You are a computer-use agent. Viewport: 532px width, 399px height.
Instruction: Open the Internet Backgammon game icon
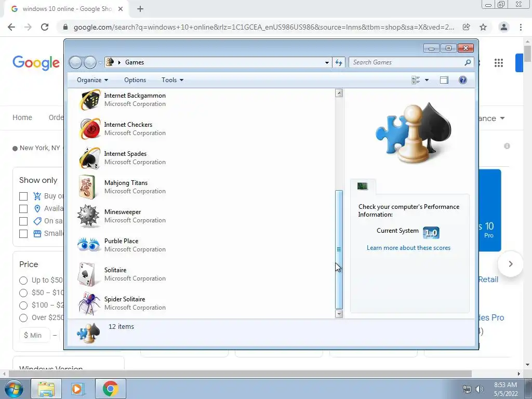click(x=89, y=100)
